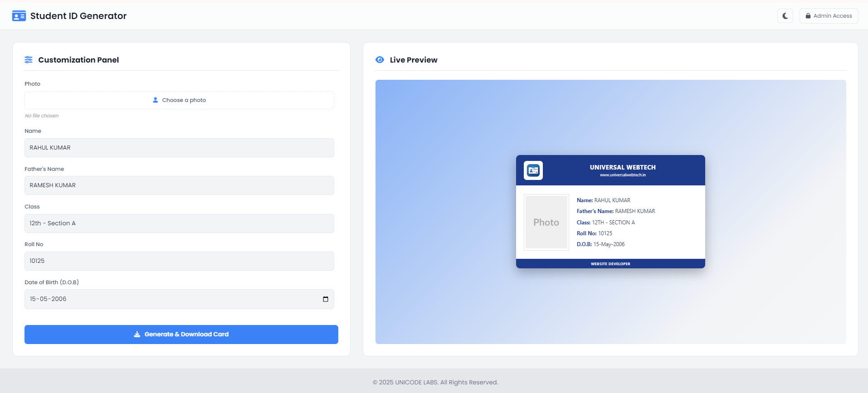Click the ID card logo in the preview

click(x=533, y=170)
